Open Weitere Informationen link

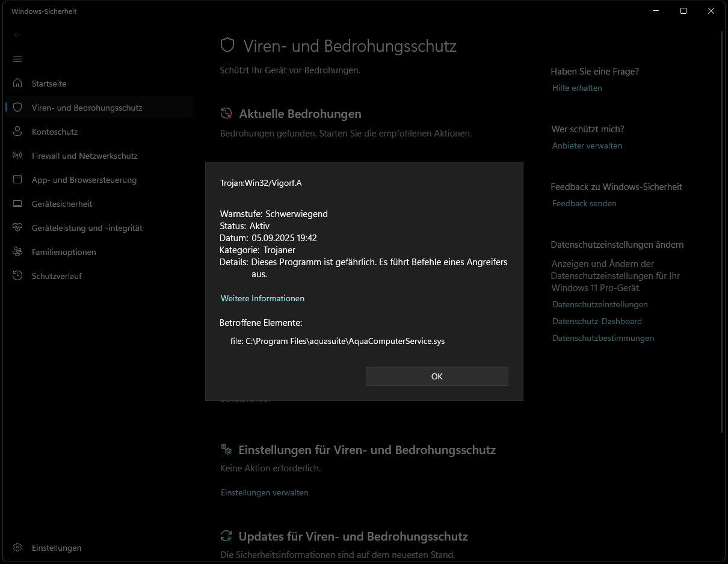pyautogui.click(x=262, y=298)
